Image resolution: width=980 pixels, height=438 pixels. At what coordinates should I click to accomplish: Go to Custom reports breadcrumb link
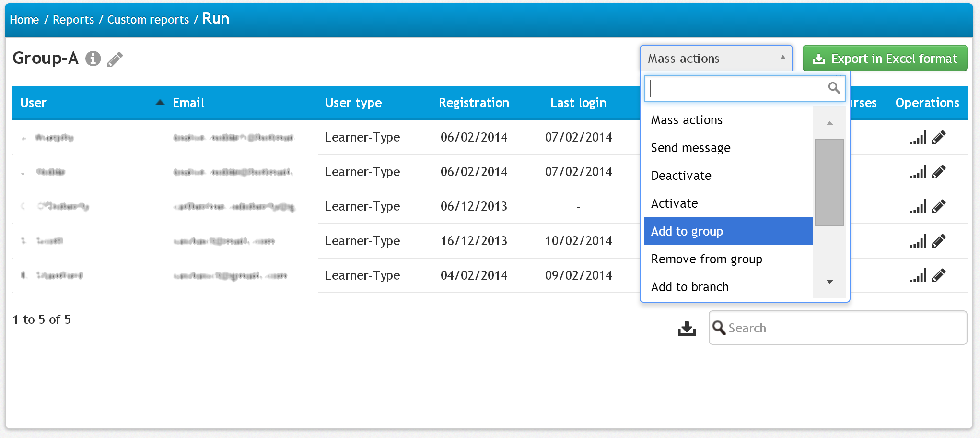148,20
